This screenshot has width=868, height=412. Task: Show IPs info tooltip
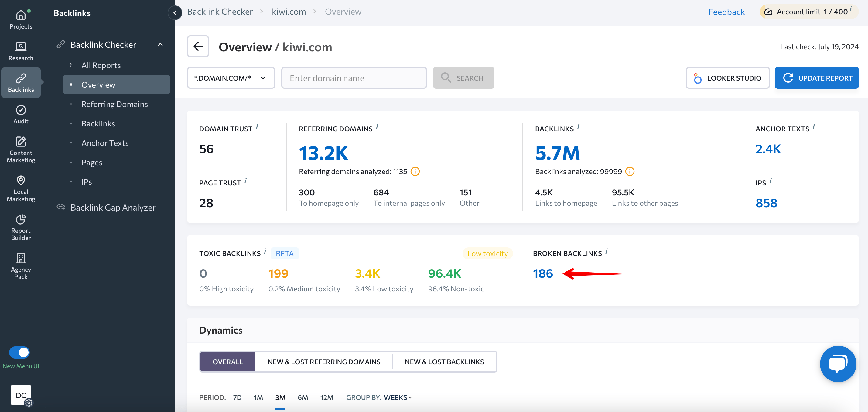pos(770,181)
